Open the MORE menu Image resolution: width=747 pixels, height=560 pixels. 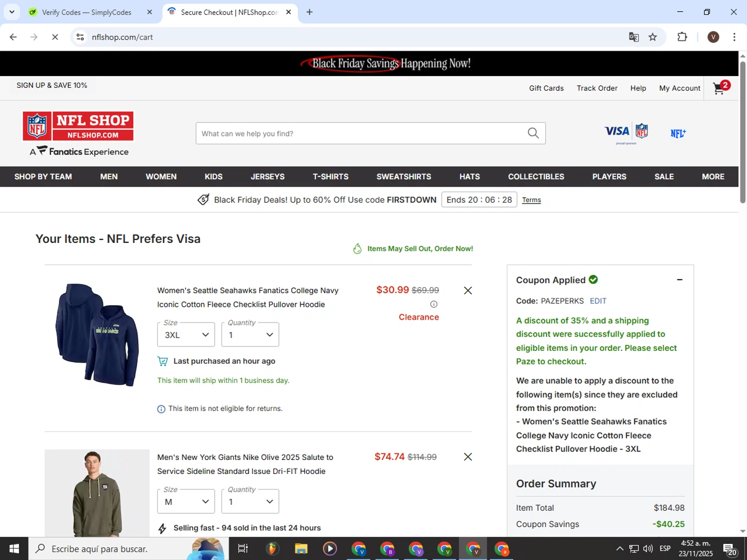click(713, 177)
